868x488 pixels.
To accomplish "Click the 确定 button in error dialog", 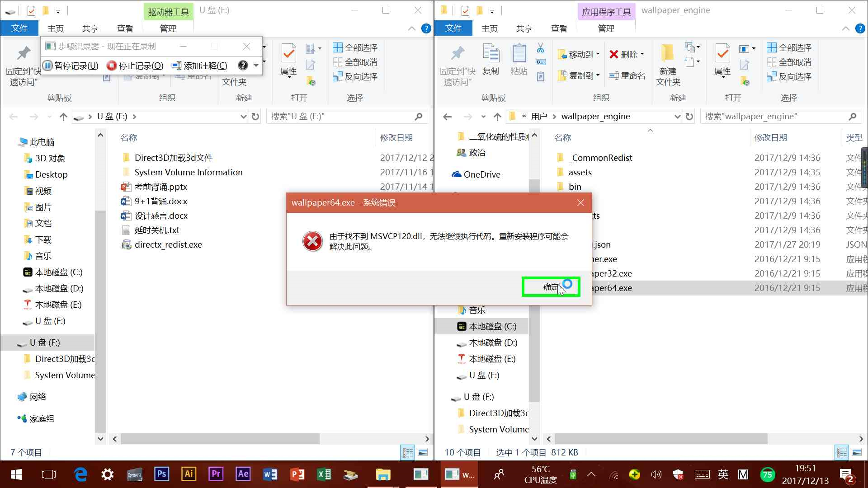I will [550, 287].
